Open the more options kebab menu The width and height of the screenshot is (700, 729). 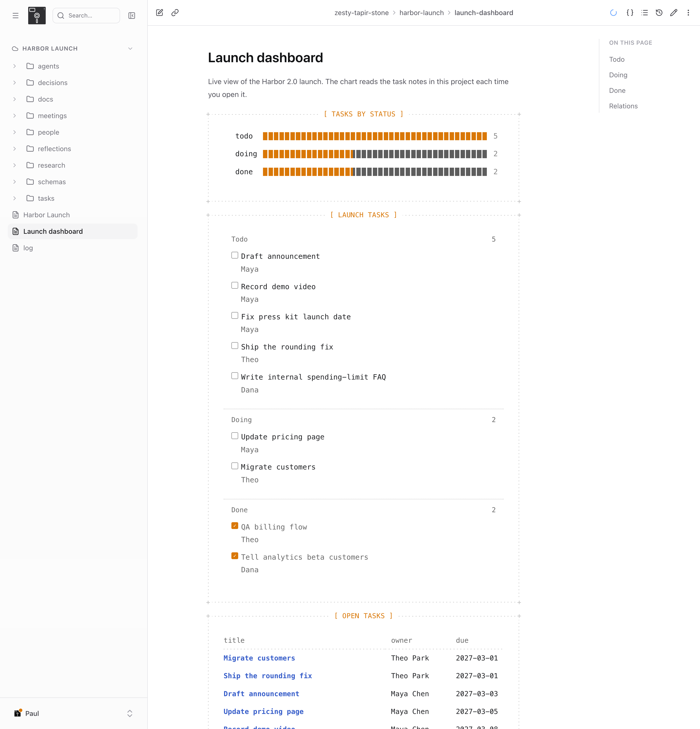688,13
